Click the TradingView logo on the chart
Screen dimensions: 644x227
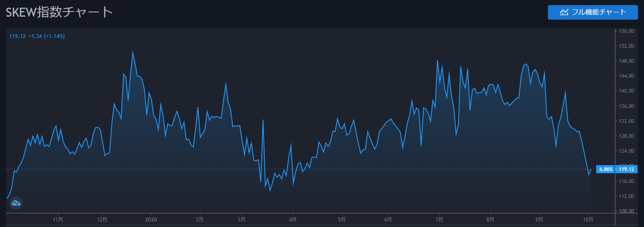click(x=16, y=203)
